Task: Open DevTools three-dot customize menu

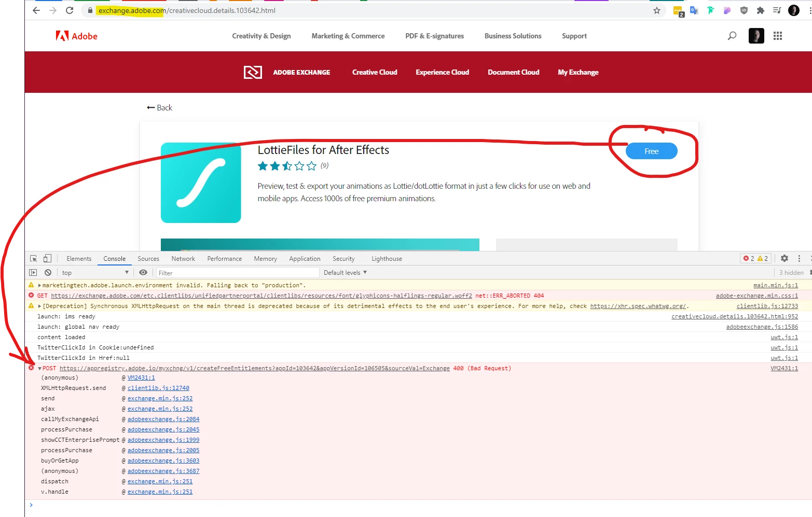Action: [799, 258]
